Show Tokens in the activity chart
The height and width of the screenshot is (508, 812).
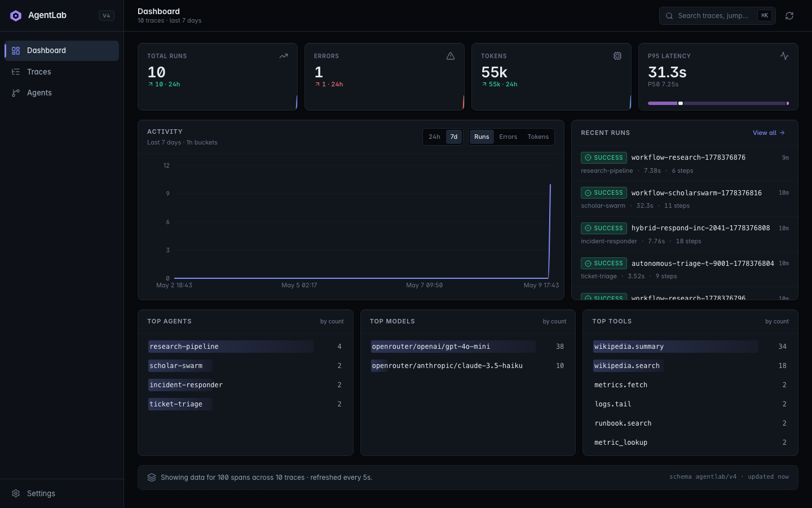point(538,137)
